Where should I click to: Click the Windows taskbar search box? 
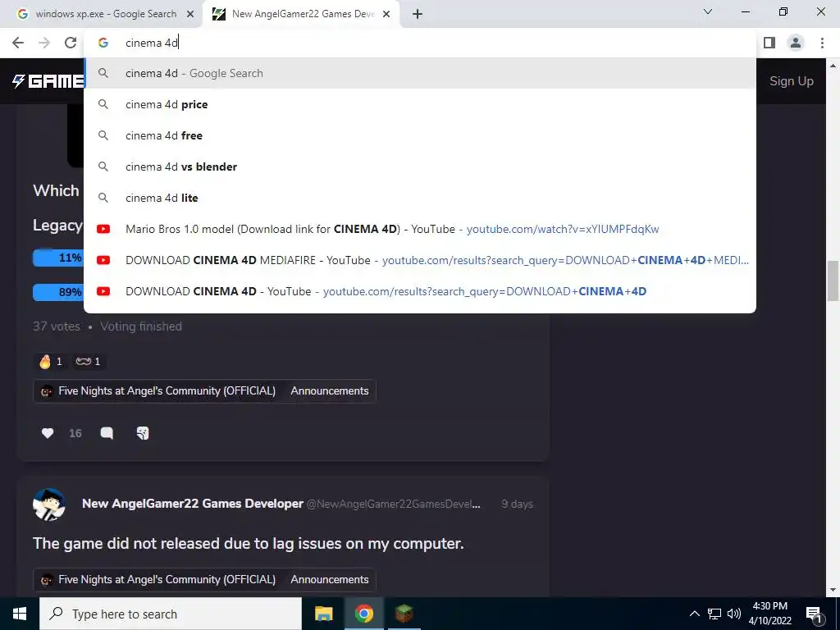click(171, 614)
